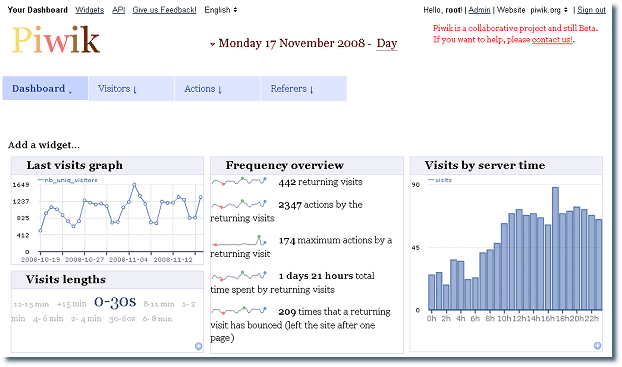
Task: Click the Piwik logo
Action: (x=56, y=40)
